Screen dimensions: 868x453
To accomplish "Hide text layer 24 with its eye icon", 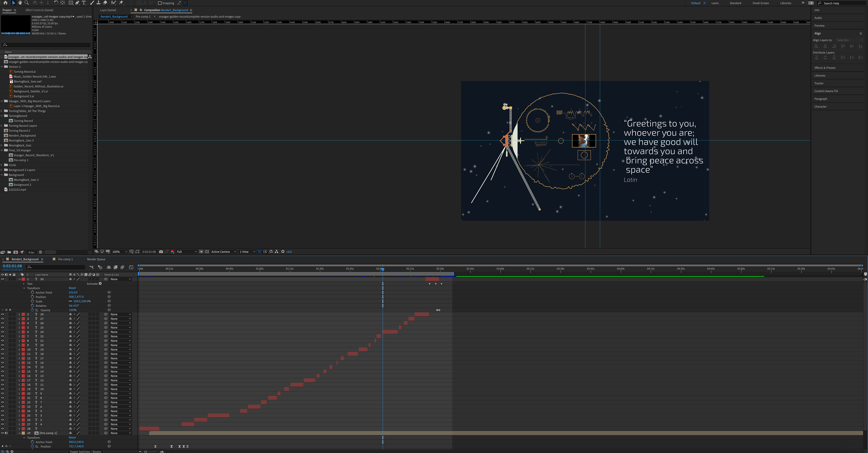I will 2,332.
